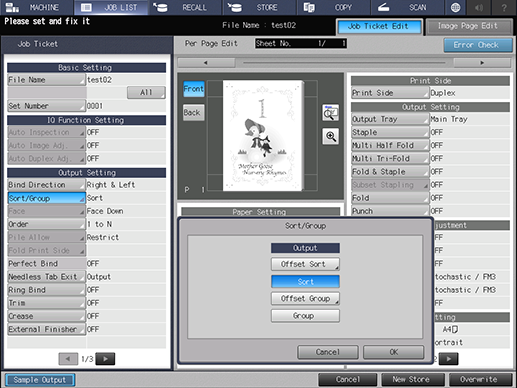Go to next Job Ticket settings page arrow
The width and height of the screenshot is (517, 388).
[105, 359]
